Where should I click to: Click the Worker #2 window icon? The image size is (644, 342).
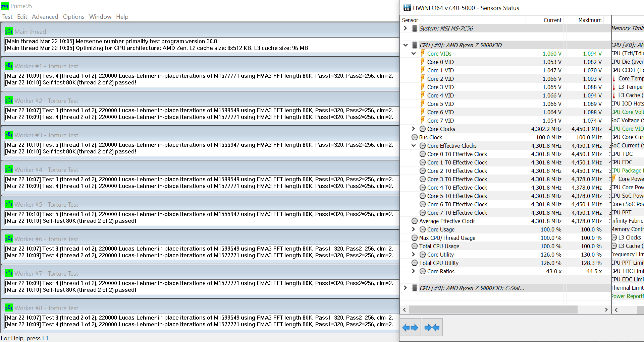click(x=9, y=100)
